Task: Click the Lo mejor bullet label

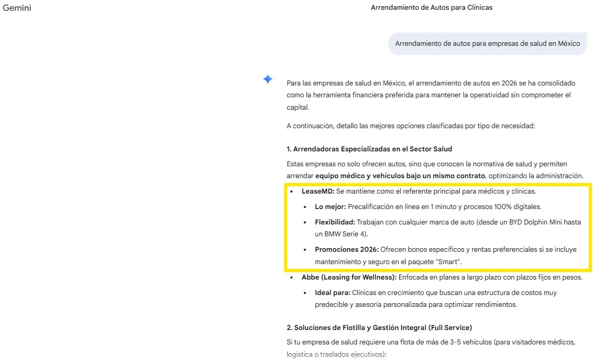Action: (x=331, y=207)
